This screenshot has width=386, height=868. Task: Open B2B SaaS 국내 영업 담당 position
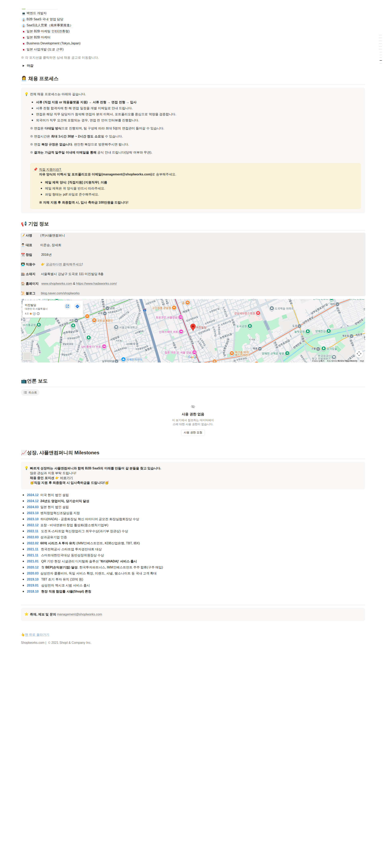click(45, 19)
